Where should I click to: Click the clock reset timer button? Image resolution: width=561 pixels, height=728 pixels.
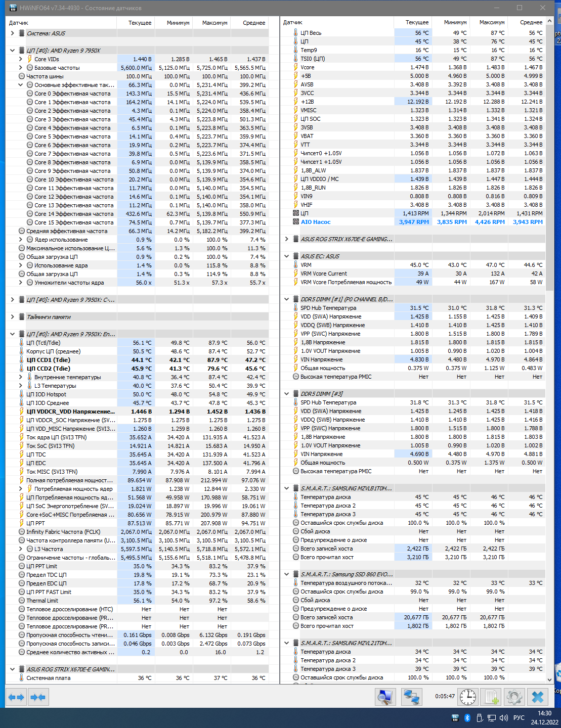click(468, 697)
